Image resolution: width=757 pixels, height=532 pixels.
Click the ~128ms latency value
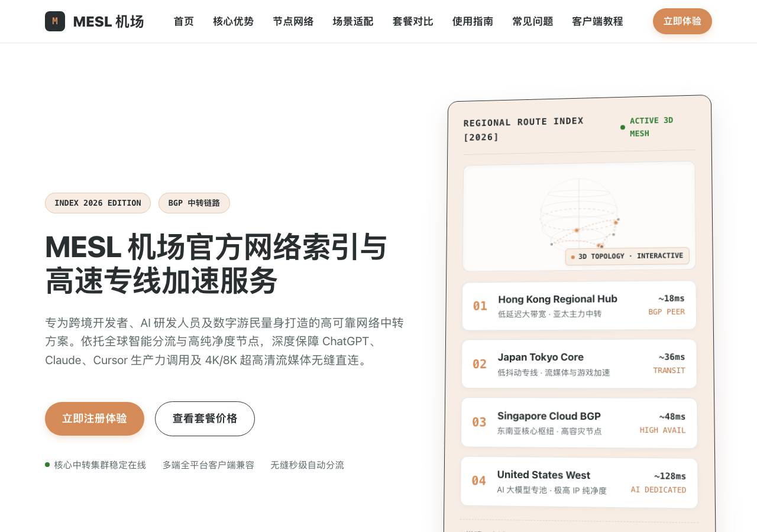point(670,476)
